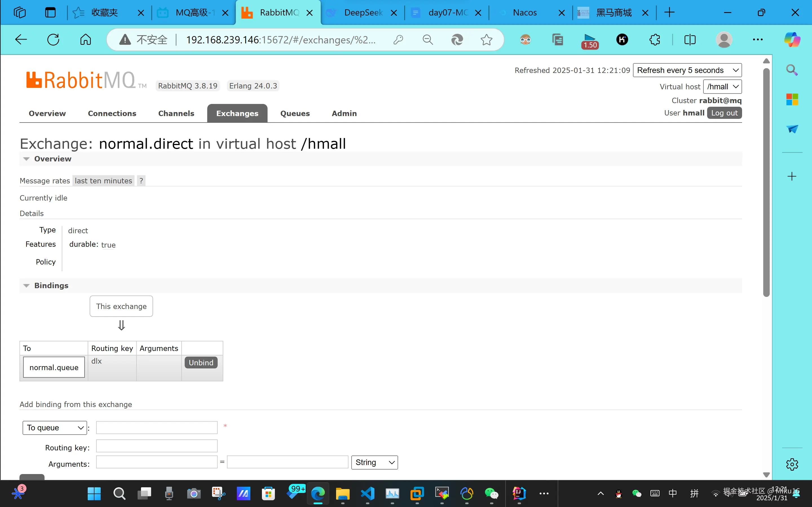Open sidebar settings gear icon
Screen dimensions: 812x507
[792, 464]
